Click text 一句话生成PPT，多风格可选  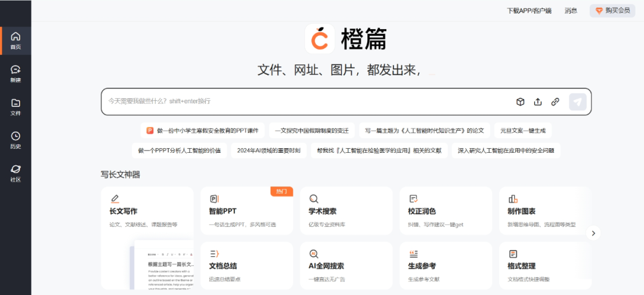(x=242, y=225)
